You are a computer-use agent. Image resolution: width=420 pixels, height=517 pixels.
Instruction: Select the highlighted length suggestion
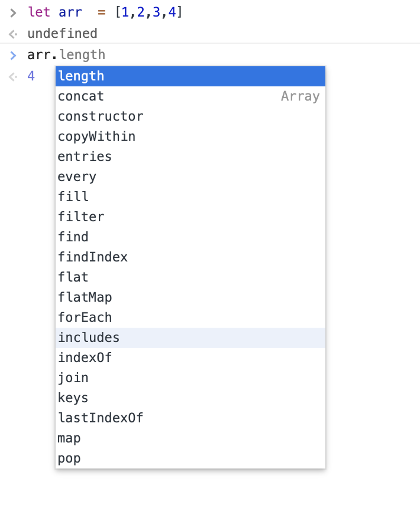click(x=81, y=76)
